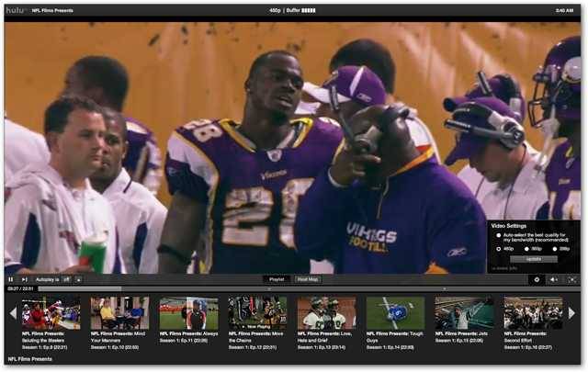Select the 480p quality radio button
Screen dimensions: 588x372
[x=499, y=249]
